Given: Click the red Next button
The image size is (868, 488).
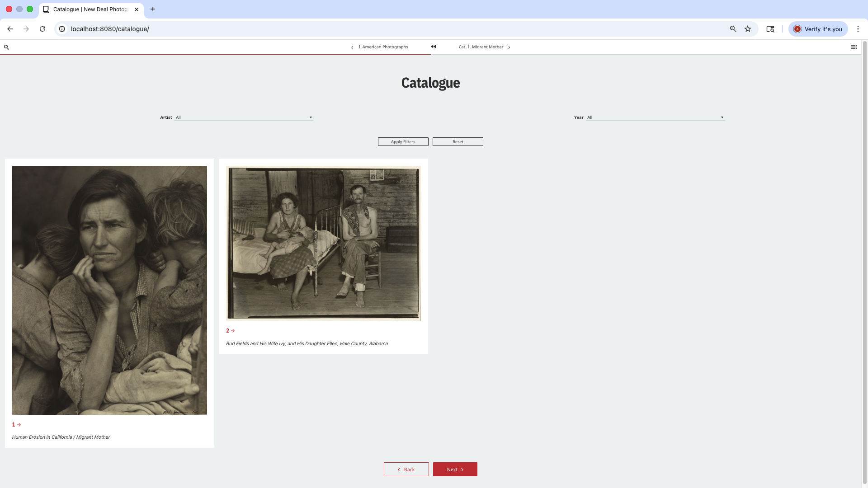Looking at the screenshot, I should tap(455, 469).
